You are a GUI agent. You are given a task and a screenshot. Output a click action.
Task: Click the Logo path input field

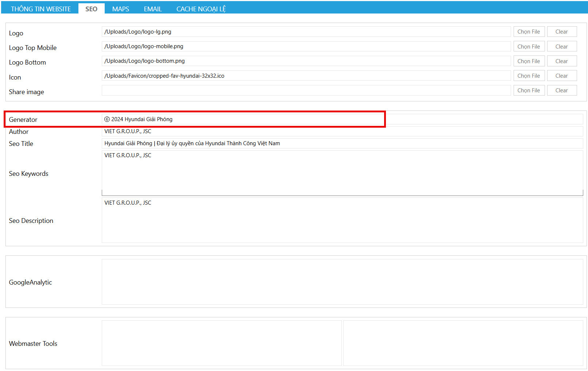[x=306, y=32]
